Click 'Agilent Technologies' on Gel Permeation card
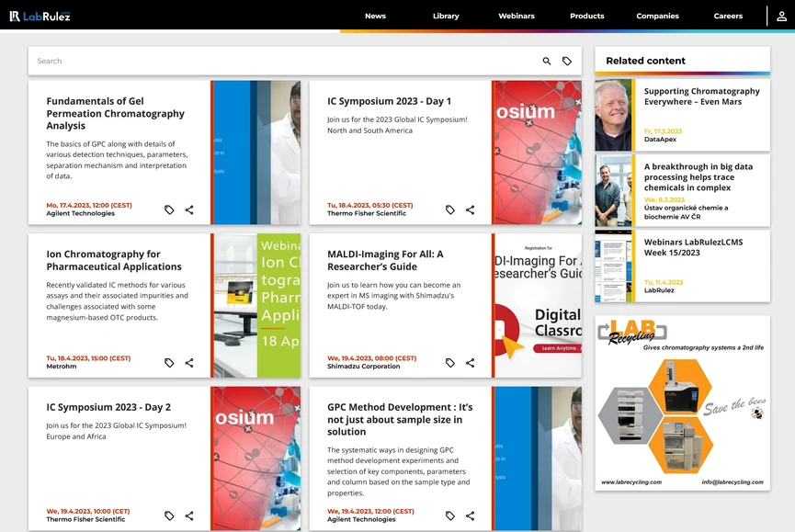 [81, 213]
